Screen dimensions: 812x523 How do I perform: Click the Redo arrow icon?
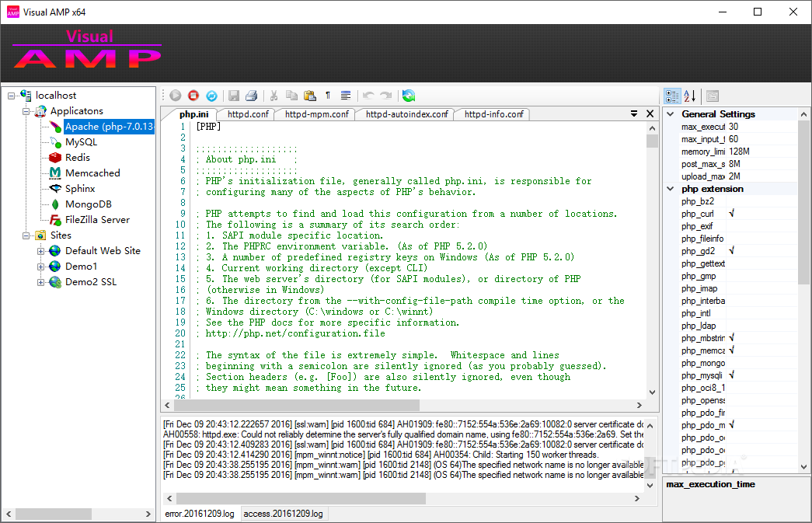(x=386, y=96)
